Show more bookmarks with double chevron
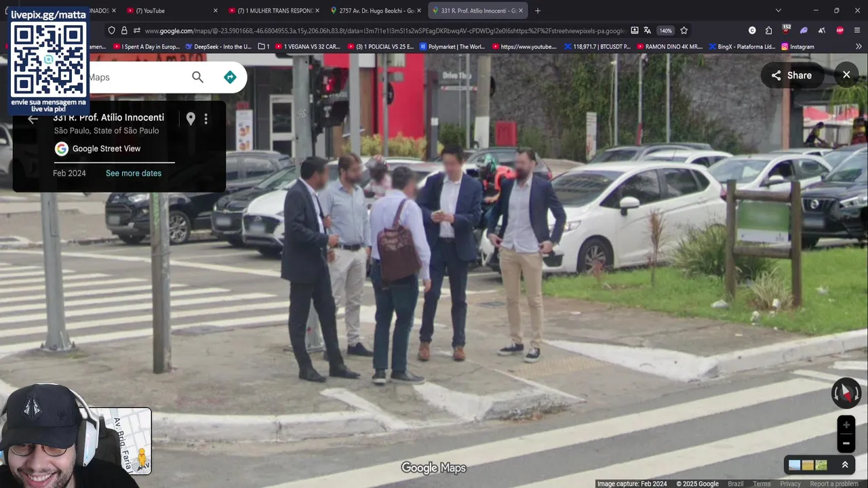 pyautogui.click(x=859, y=47)
